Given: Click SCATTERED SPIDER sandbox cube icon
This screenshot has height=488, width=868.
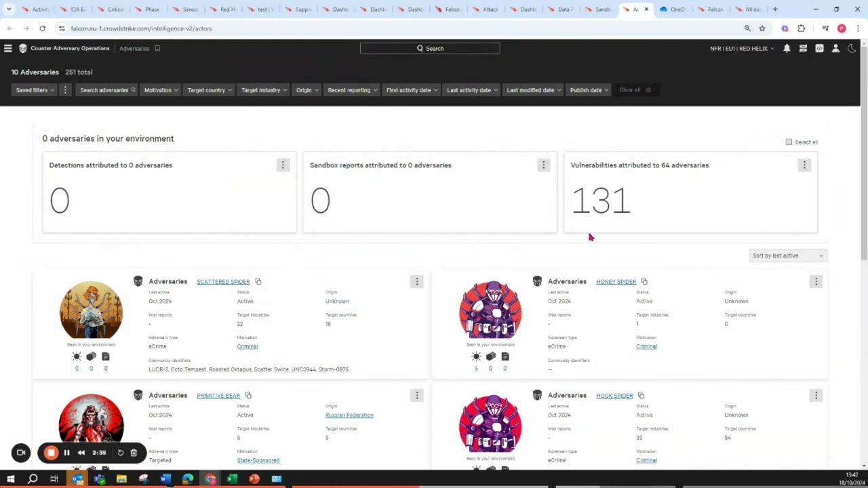Looking at the screenshot, I should coord(91,357).
